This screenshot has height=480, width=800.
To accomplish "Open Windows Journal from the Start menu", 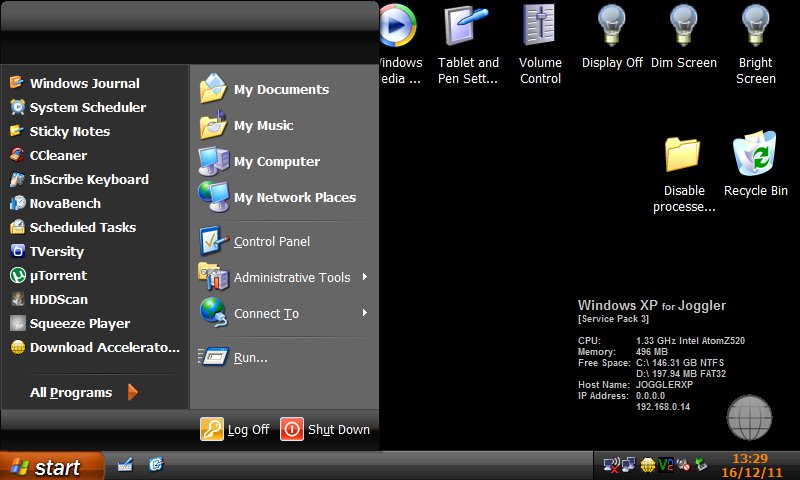I will click(94, 83).
